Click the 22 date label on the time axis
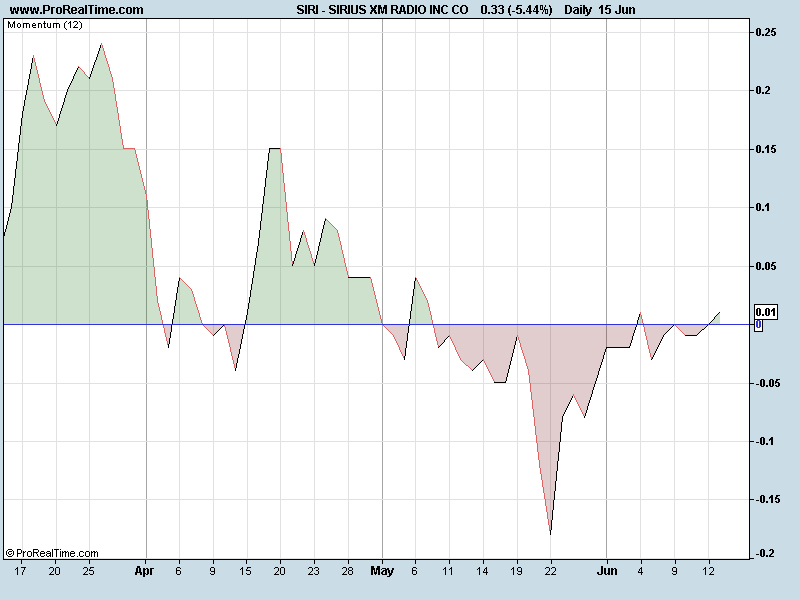 (x=550, y=571)
